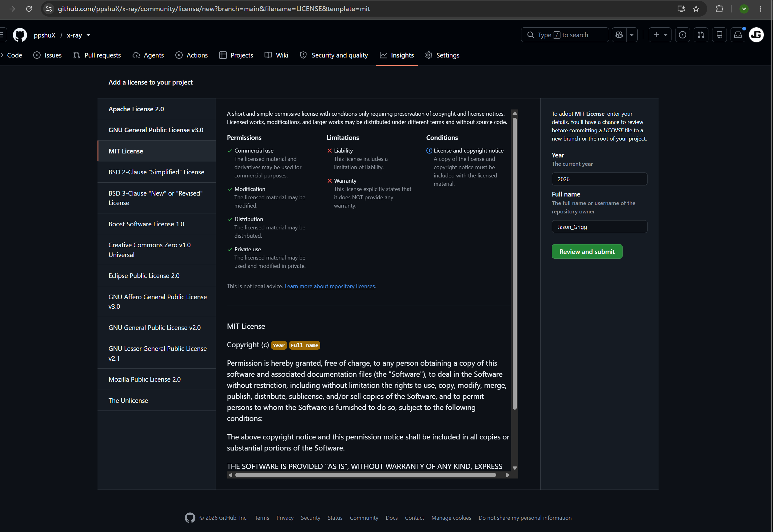Open the Actions tab
Viewport: 773px width, 532px height.
(192, 55)
